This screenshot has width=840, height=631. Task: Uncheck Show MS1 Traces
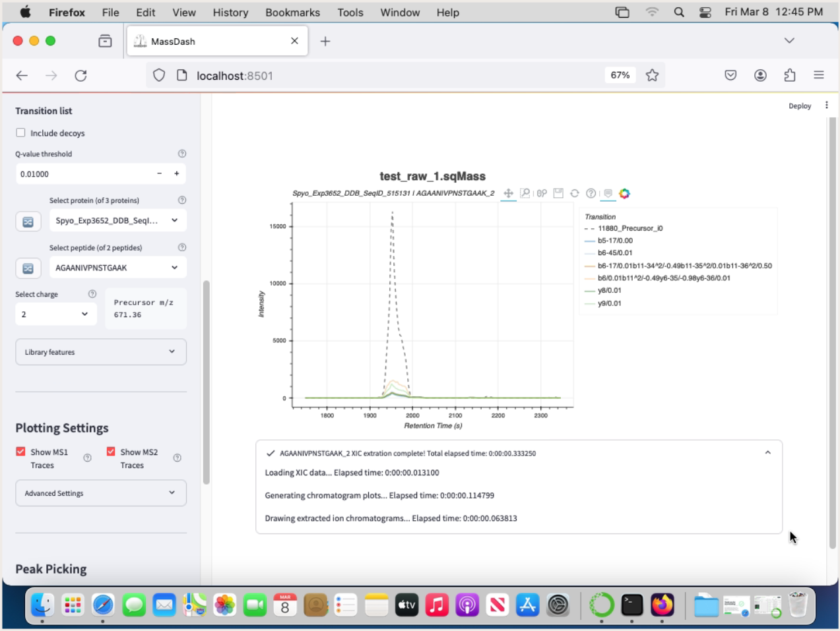21,452
